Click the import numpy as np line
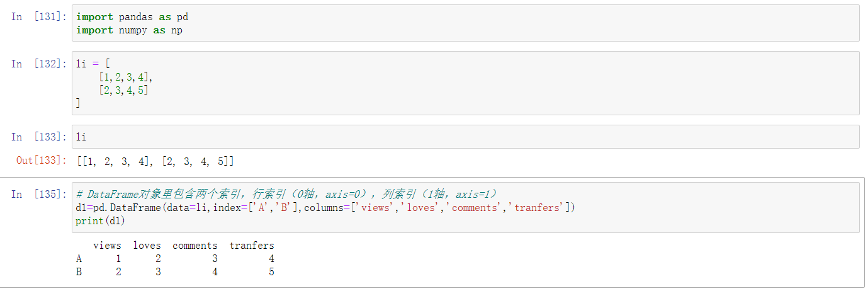The width and height of the screenshot is (868, 291). pos(129,30)
